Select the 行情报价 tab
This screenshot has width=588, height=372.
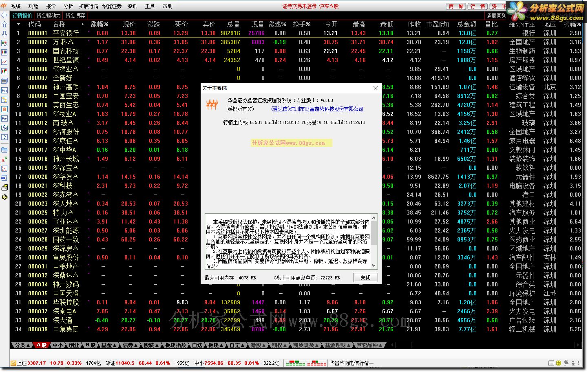point(22,15)
